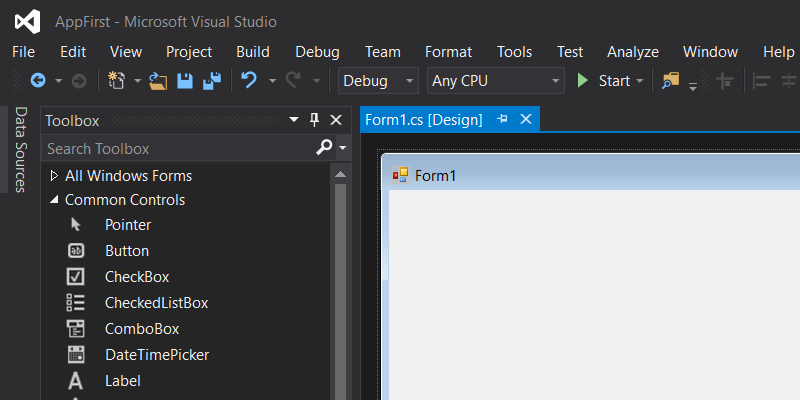Open the Build menu

pos(253,52)
